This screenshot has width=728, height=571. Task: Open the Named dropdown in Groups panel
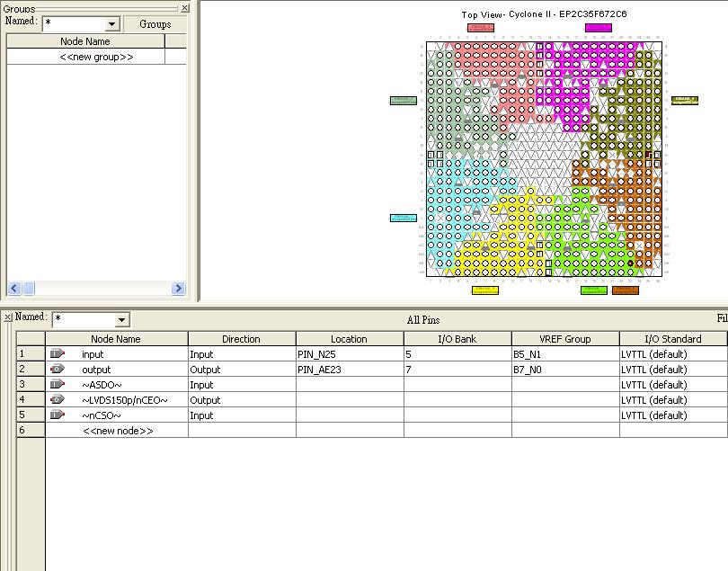[x=112, y=25]
